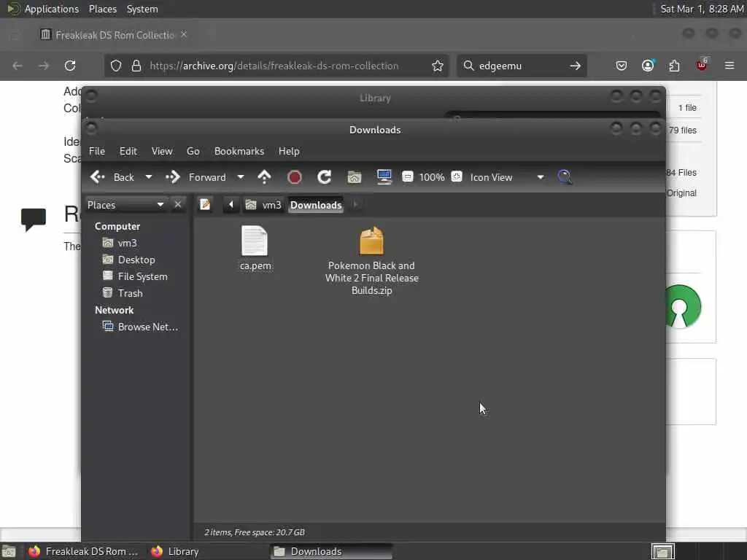747x560 pixels.
Task: Open the Icon View mode dropdown
Action: coord(507,177)
